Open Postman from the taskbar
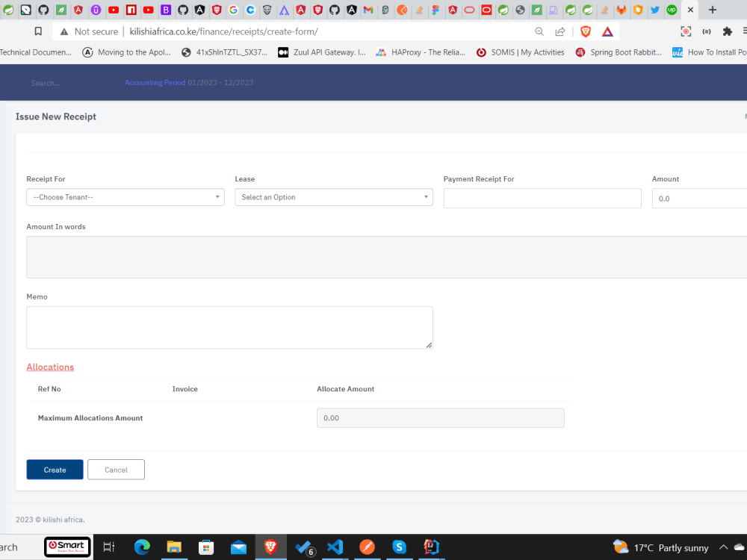This screenshot has width=747, height=560. pyautogui.click(x=367, y=547)
